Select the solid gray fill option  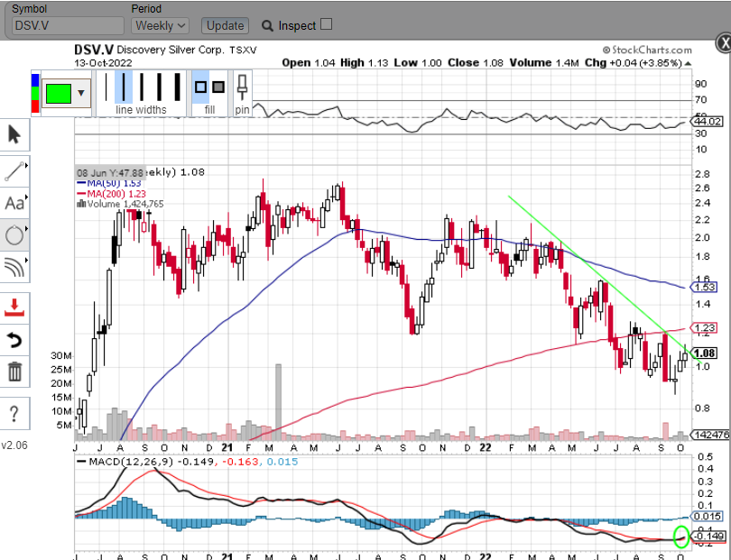coord(217,87)
